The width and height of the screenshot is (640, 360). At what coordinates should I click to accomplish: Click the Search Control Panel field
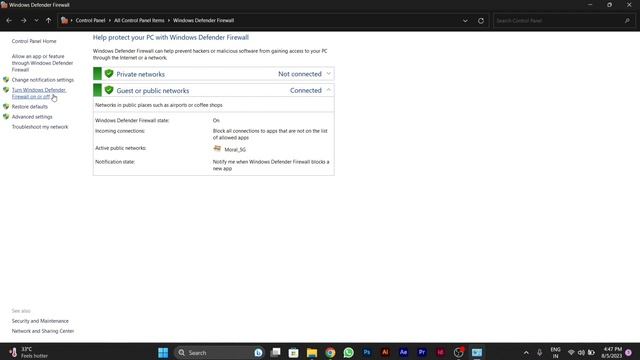tap(564, 20)
